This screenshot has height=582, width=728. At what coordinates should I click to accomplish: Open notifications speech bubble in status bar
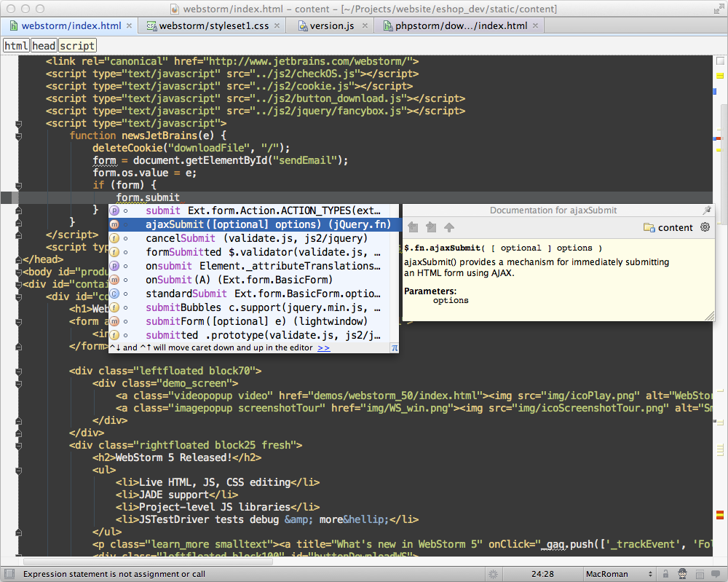pyautogui.click(x=716, y=574)
